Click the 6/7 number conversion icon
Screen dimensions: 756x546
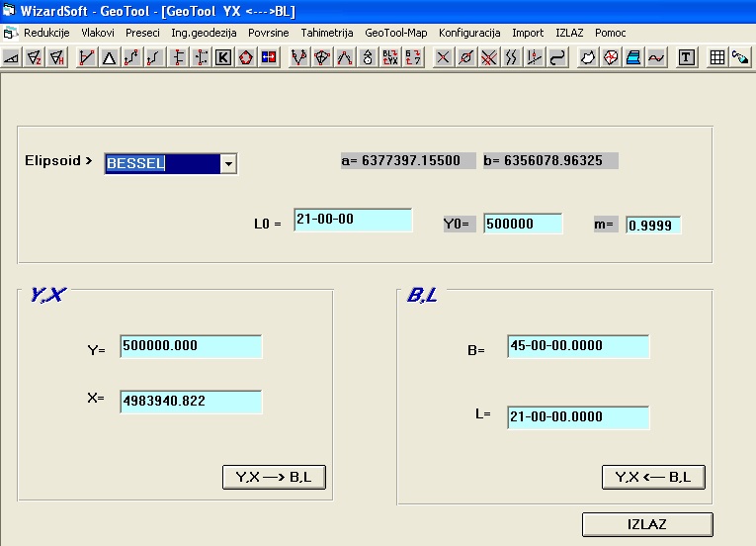pos(413,58)
